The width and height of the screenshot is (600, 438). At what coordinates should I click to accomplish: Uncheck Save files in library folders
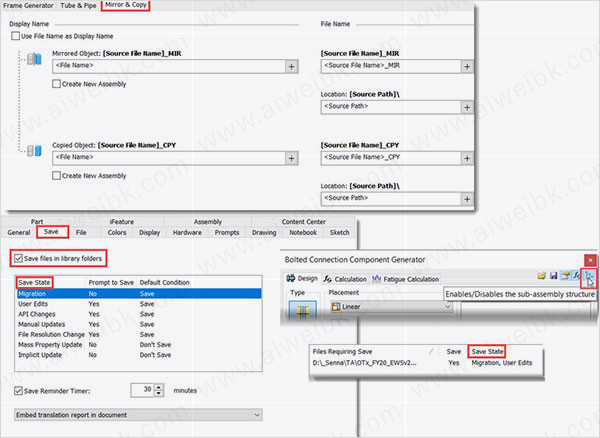pos(18,258)
